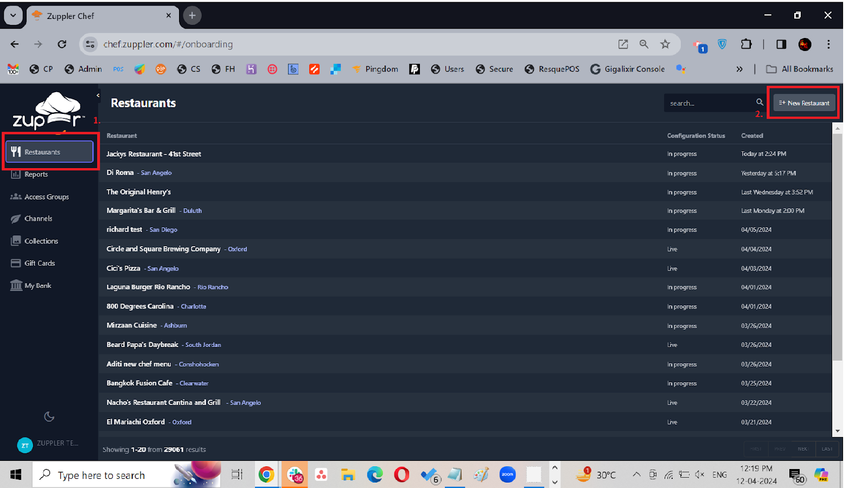
Task: Open the ZUPPLER TE... user profile
Action: (x=48, y=444)
